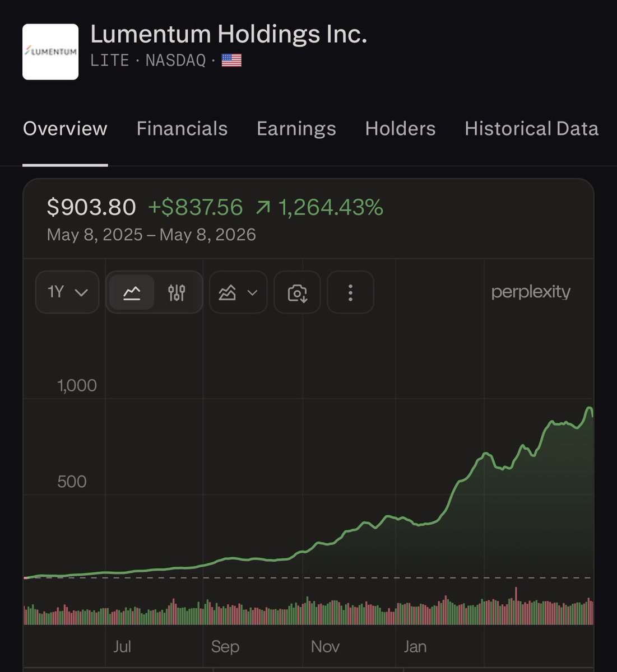Switch to the Financials tab
This screenshot has height=672, width=617.
(182, 129)
